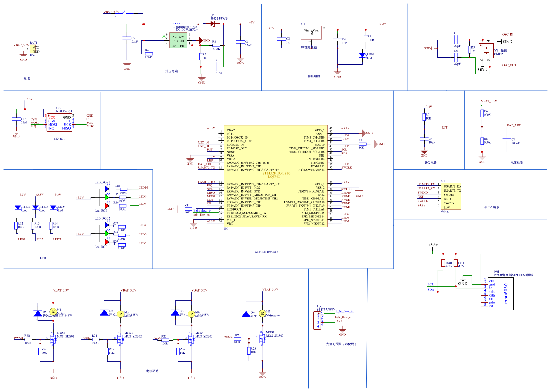Viewport: 551px width, 392px height.
Task: Select the BAT1 battery connector
Action: [x=33, y=49]
